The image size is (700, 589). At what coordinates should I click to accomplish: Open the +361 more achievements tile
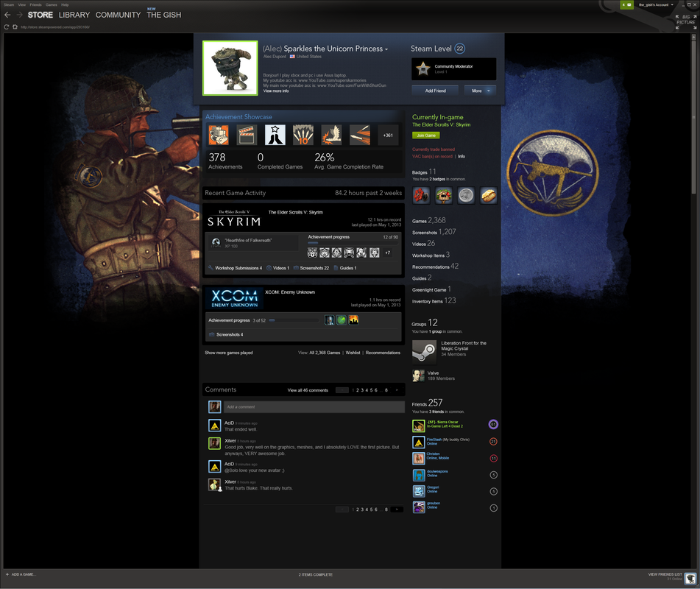point(388,135)
